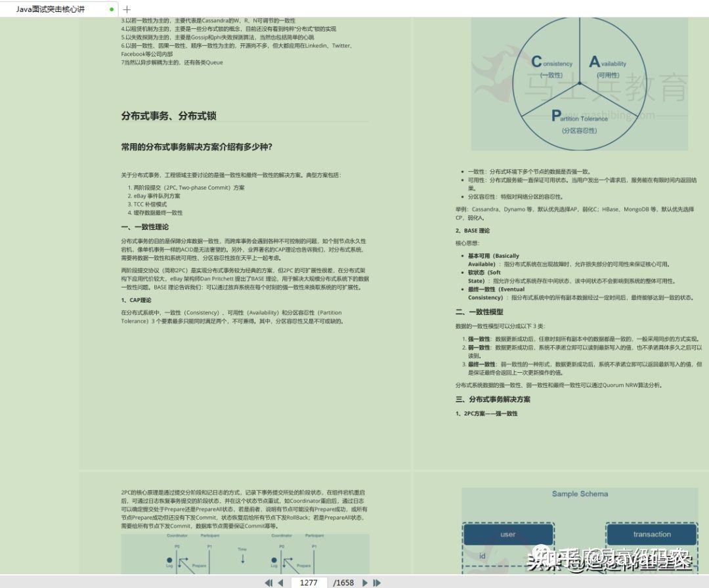Viewport: 709px width, 588px height.
Task: Click the 2PC coordinator-participant diagram
Action: pos(245,554)
